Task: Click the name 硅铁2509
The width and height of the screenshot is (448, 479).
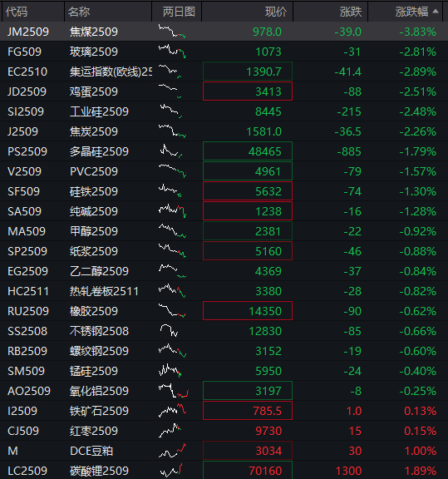Action: pos(93,191)
